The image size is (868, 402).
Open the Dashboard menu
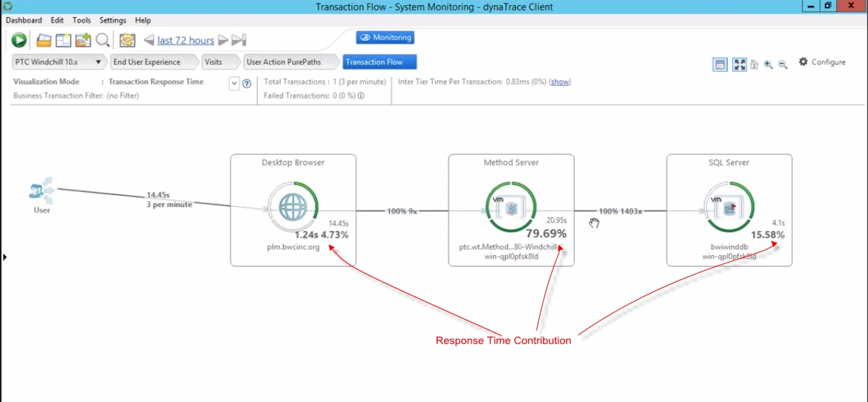pyautogui.click(x=24, y=20)
